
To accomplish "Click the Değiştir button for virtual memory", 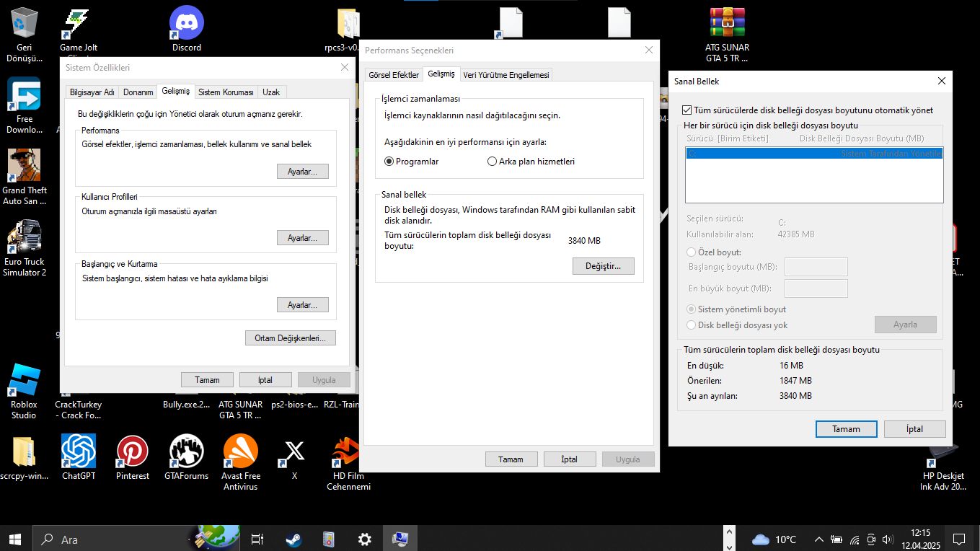I will [604, 266].
